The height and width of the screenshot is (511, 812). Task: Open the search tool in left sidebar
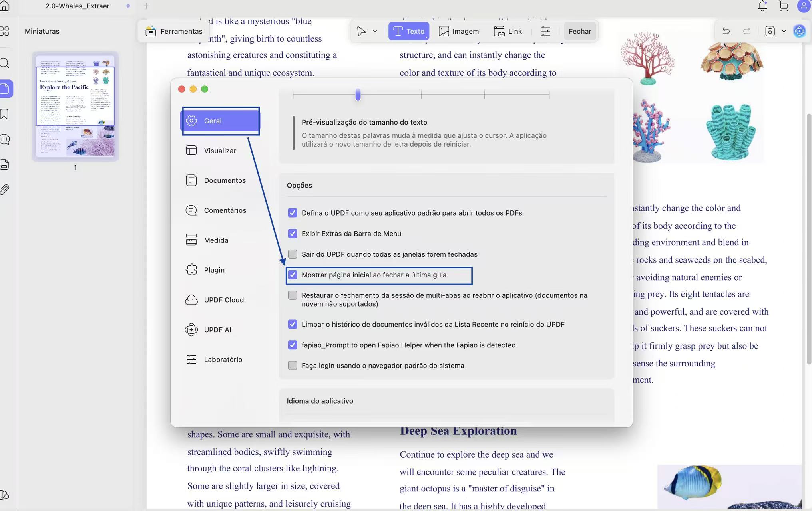tap(5, 63)
